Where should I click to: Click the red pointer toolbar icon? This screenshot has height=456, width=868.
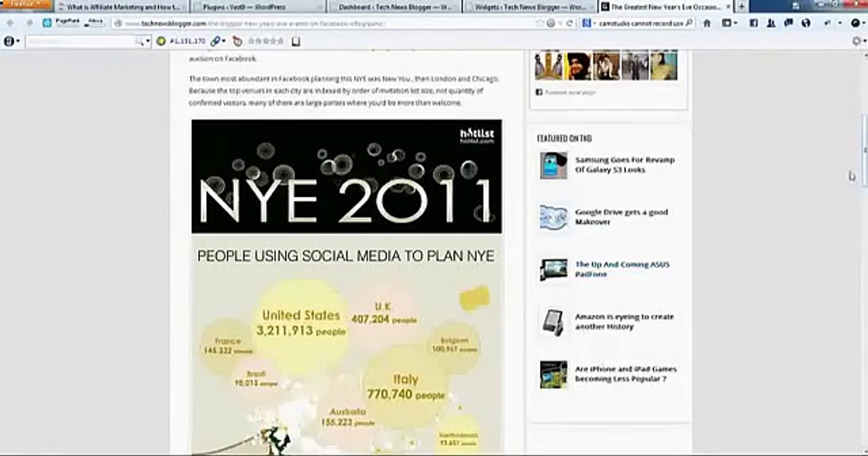237,41
